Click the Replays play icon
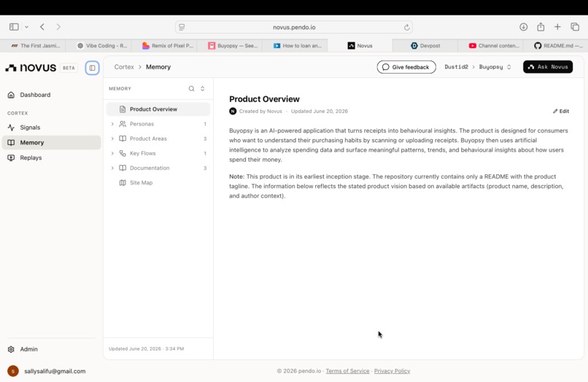Screen dimensions: 588x382 coord(11,157)
